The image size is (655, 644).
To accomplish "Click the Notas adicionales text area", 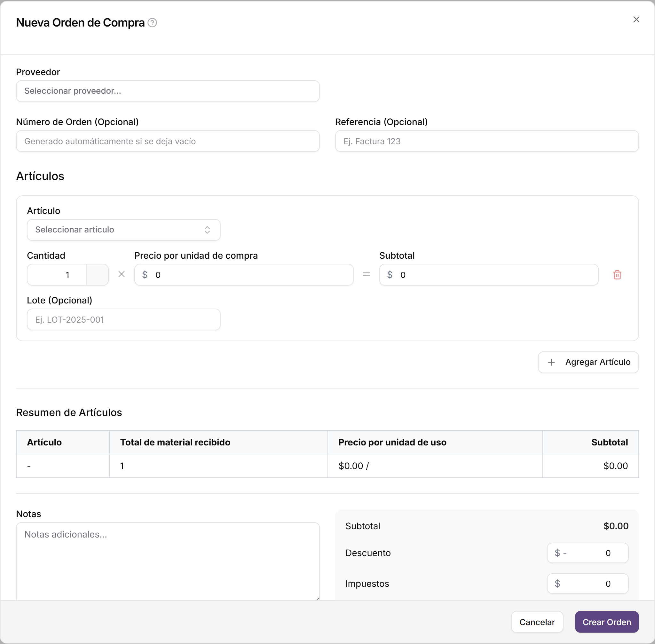I will click(x=168, y=562).
